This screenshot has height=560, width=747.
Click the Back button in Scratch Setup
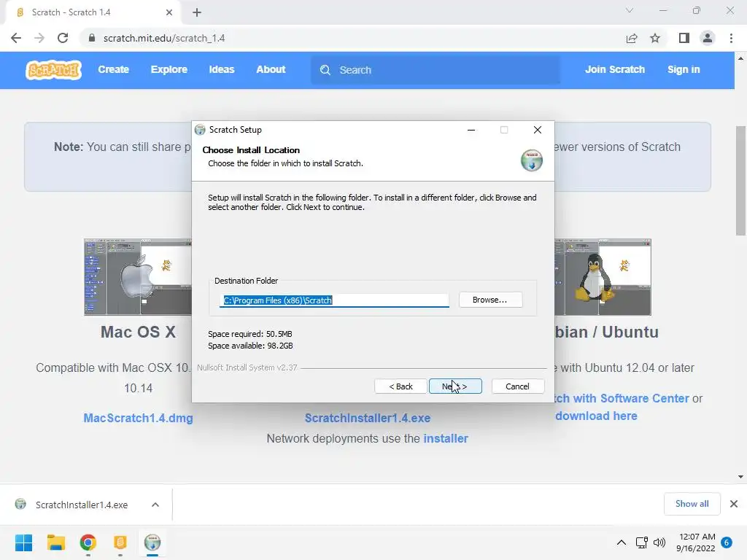coord(400,386)
